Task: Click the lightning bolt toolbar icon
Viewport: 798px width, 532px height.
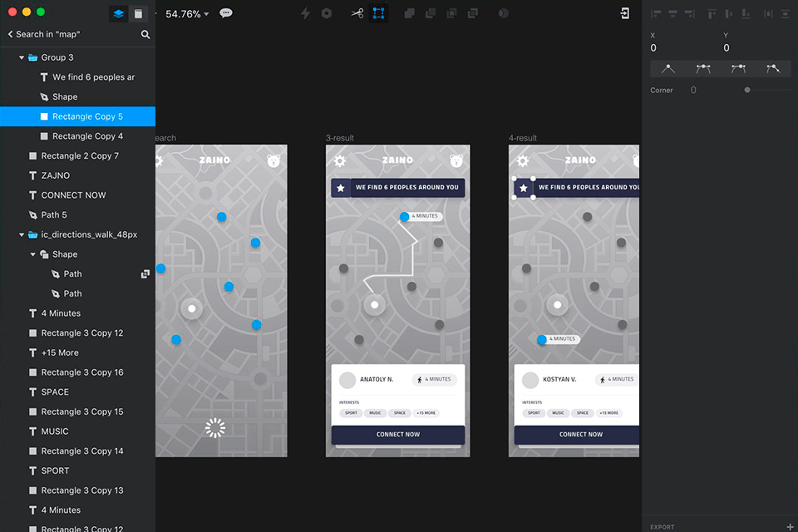Action: 305,13
